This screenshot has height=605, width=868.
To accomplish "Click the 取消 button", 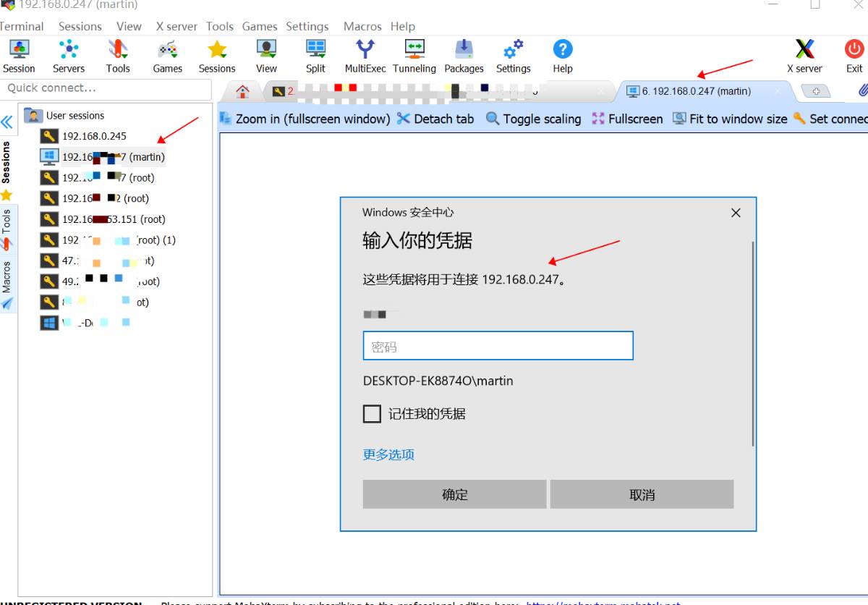I will tap(642, 494).
